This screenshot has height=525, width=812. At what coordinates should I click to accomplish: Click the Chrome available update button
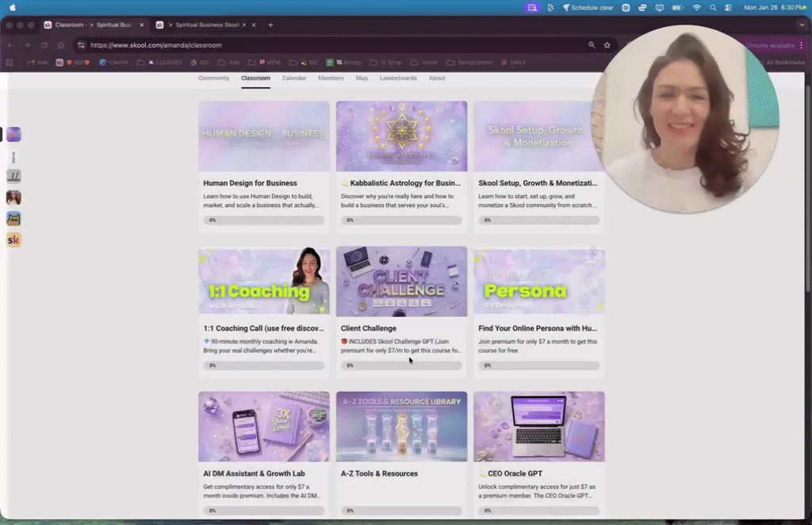tap(770, 45)
